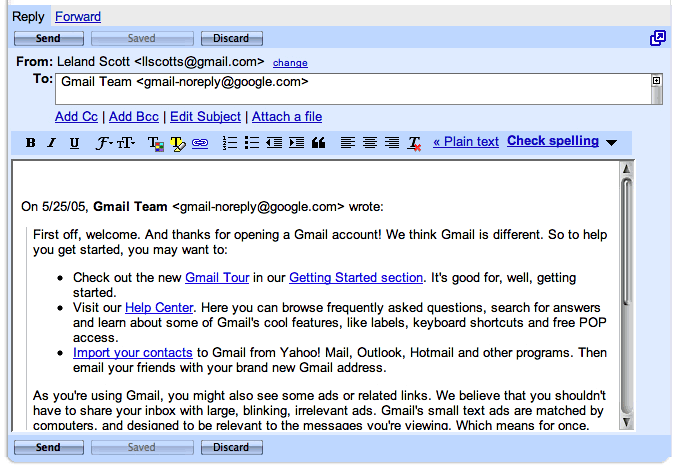Click the To field scroll button

[x=656, y=80]
